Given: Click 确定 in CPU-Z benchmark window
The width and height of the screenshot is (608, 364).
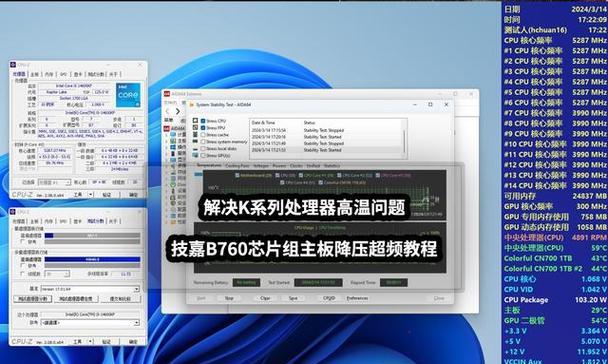Looking at the screenshot, I should (x=133, y=342).
